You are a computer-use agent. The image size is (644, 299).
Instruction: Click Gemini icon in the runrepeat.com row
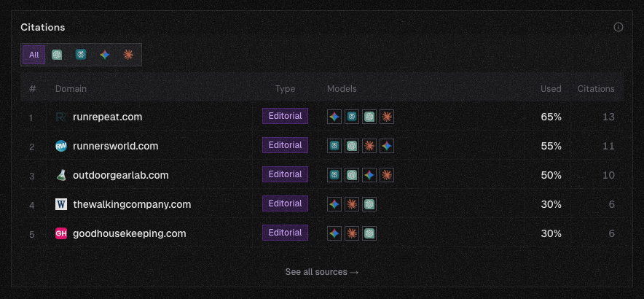coord(334,117)
